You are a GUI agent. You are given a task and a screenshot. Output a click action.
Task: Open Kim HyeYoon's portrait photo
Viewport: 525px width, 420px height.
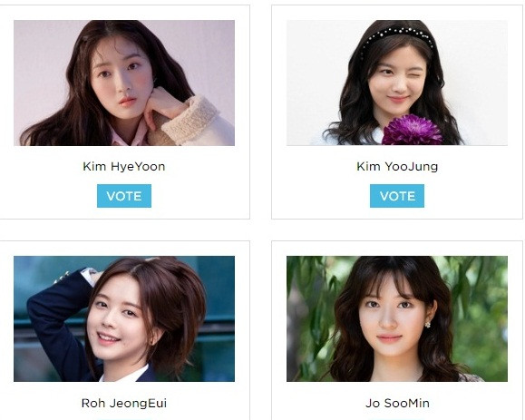[124, 83]
